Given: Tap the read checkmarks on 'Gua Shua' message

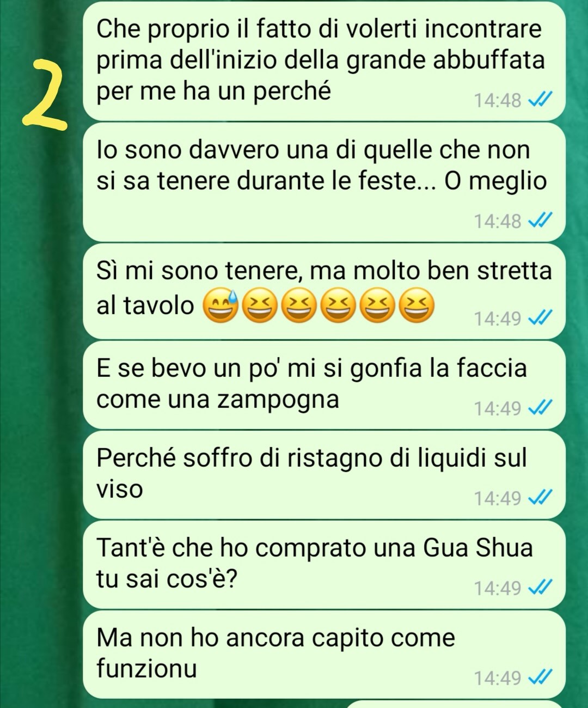Looking at the screenshot, I should [541, 588].
